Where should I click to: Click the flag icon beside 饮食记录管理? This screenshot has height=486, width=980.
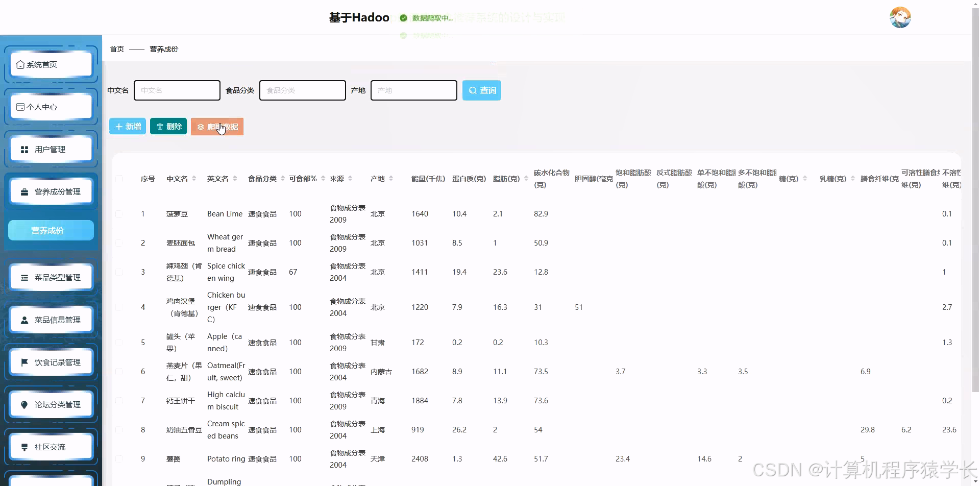(x=24, y=362)
